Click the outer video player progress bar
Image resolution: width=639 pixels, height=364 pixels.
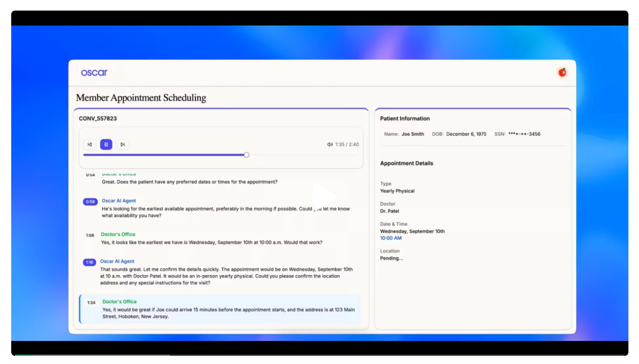tap(319, 355)
